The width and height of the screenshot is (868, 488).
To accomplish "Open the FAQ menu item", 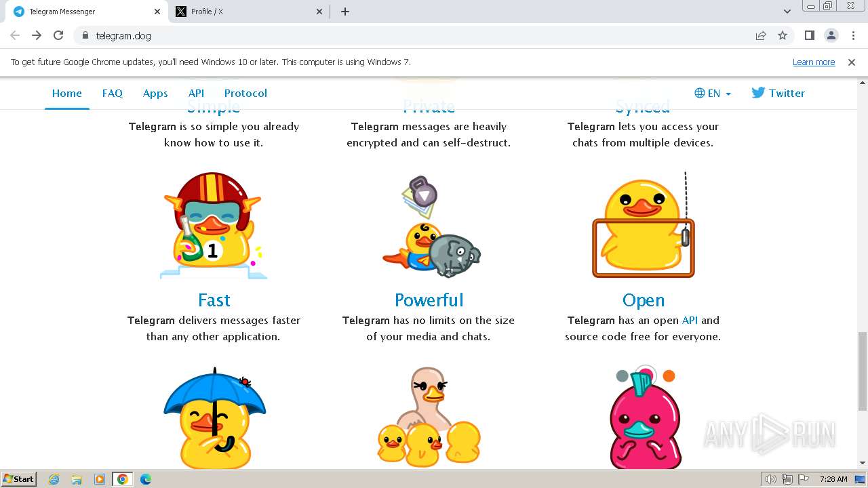I will [113, 94].
